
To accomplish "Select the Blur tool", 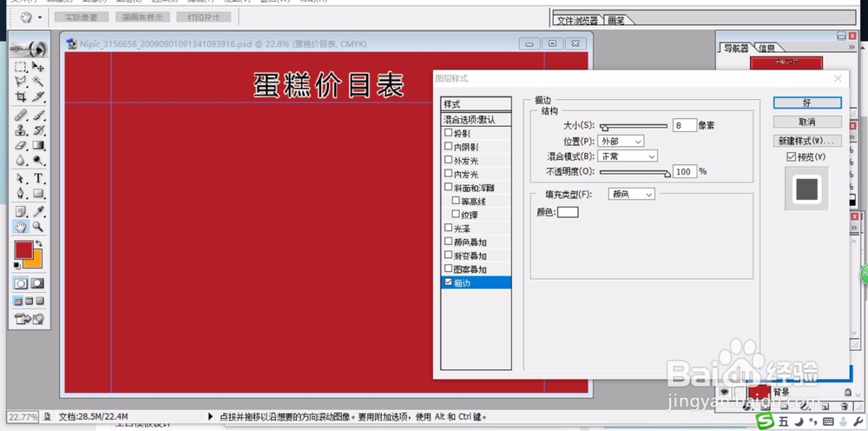I will (x=21, y=160).
